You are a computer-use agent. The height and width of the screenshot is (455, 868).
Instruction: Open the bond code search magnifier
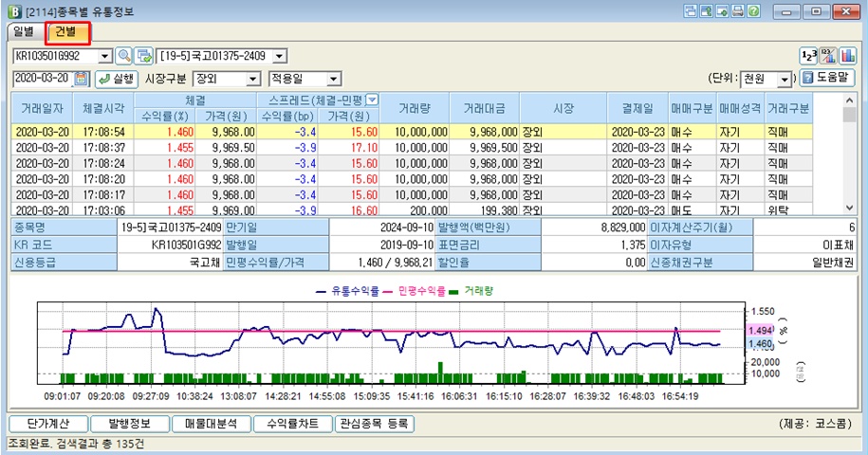point(124,55)
